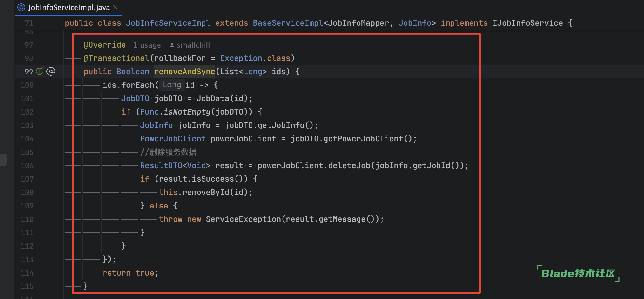Click line number 114 in the gutter

point(27,273)
